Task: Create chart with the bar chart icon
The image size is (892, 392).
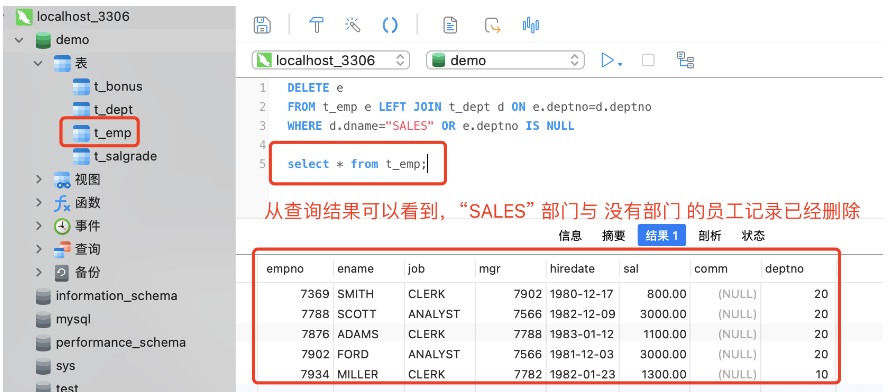Action: click(x=531, y=25)
